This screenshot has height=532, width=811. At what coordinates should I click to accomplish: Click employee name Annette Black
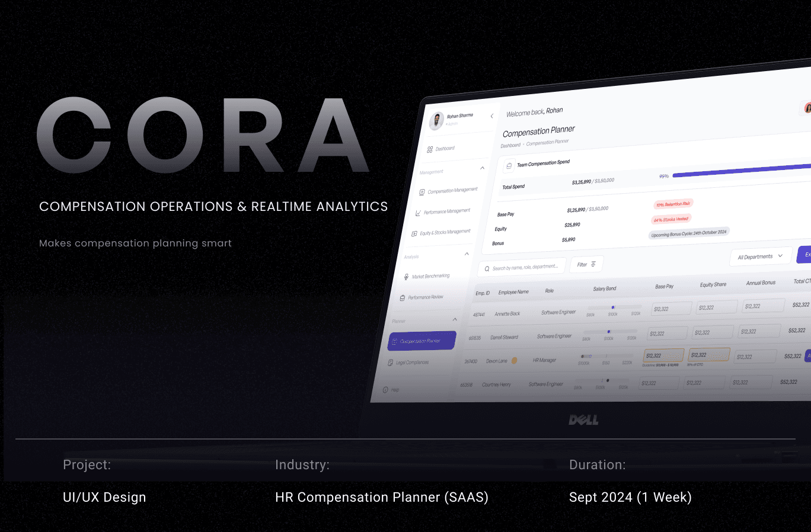click(x=507, y=314)
